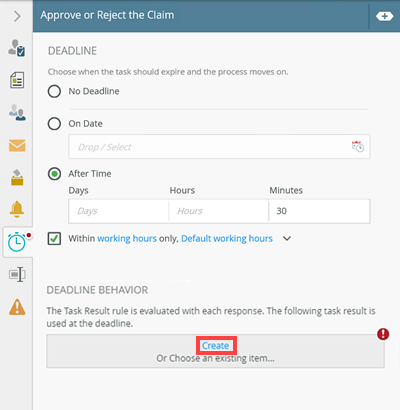
Task: Open the Reminders bell icon tab
Action: point(17,209)
